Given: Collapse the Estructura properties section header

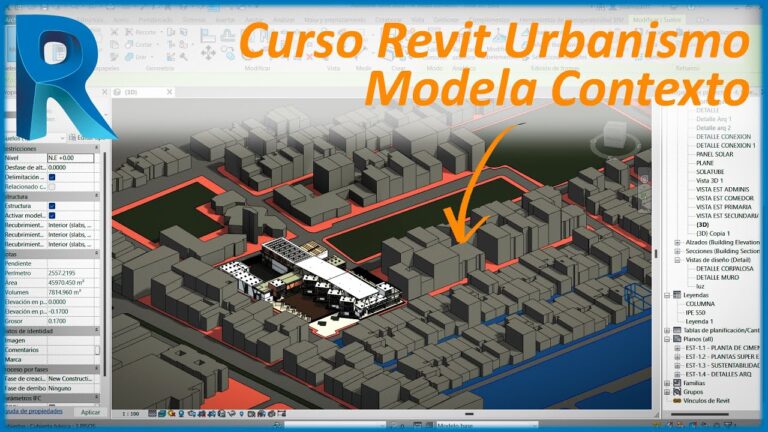Looking at the screenshot, I should tap(96, 196).
